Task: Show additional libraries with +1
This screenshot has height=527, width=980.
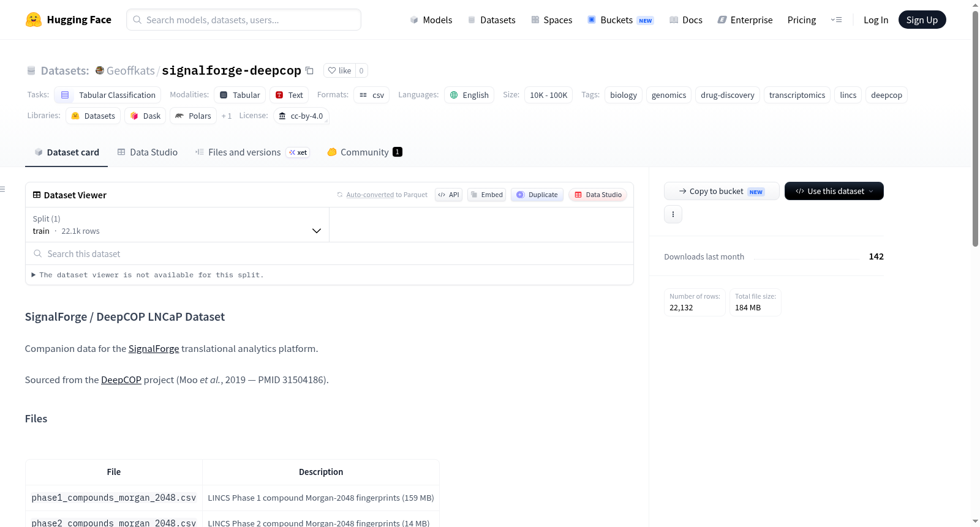Action: (x=227, y=116)
